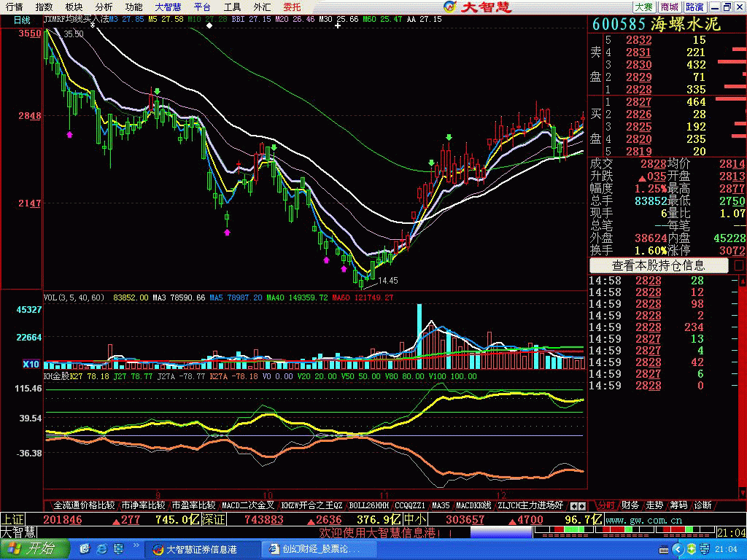Open the 大智慧 menu

[169, 7]
